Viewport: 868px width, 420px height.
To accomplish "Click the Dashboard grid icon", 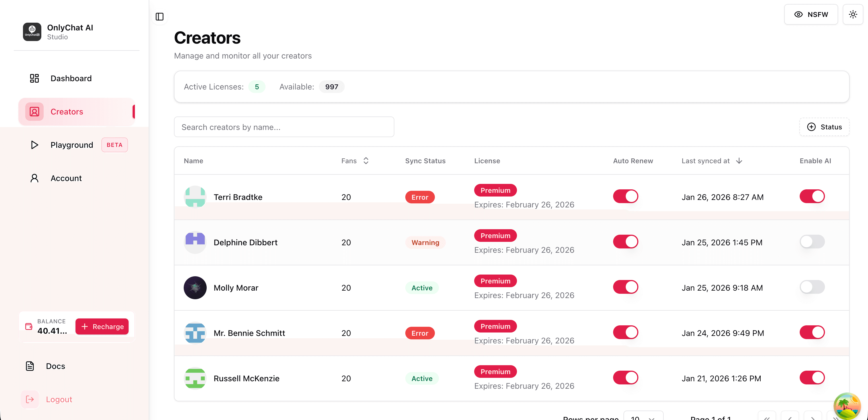I will point(34,78).
